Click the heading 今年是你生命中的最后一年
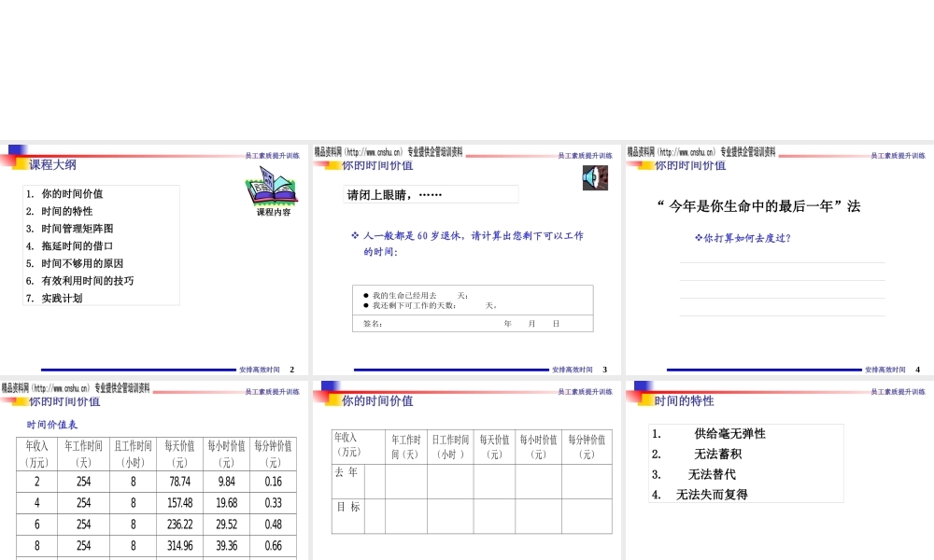Screen dimensions: 934x560 point(758,206)
